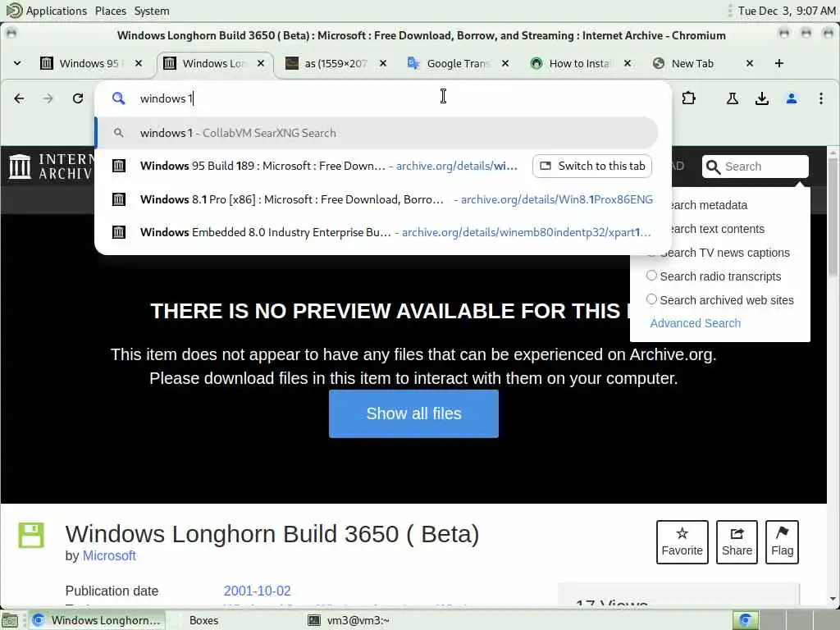Click the Tue Dec 3 clock
The width and height of the screenshot is (840, 630).
[x=787, y=11]
